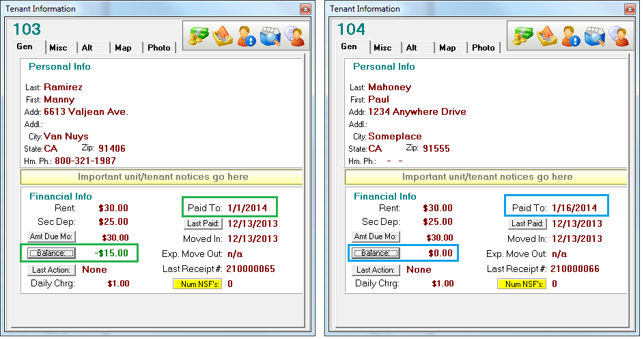This screenshot has width=644, height=339.
Task: Open the Alt tab in unit 104
Action: click(418, 48)
